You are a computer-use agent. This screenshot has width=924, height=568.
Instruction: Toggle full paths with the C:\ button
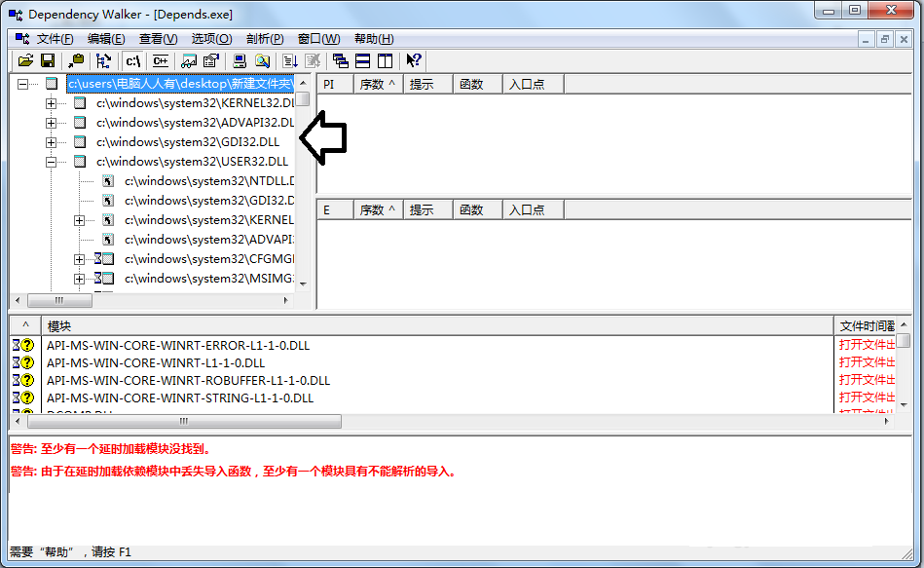click(133, 60)
